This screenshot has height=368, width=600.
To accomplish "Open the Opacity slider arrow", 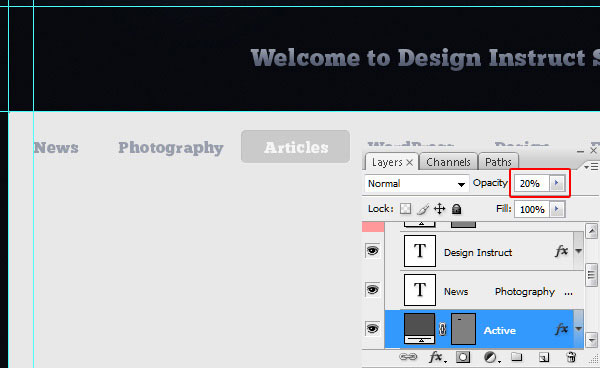I will [x=557, y=183].
